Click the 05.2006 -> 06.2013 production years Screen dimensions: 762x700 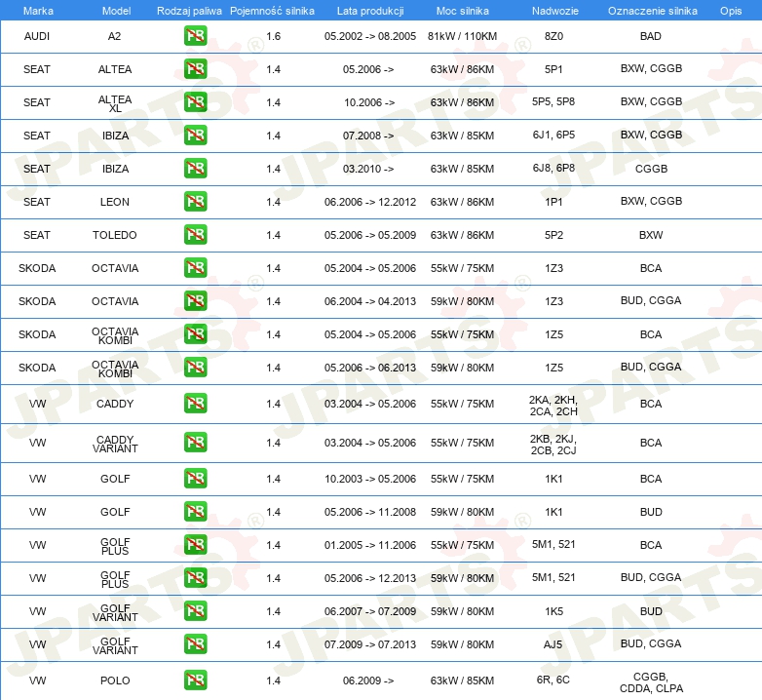point(370,368)
